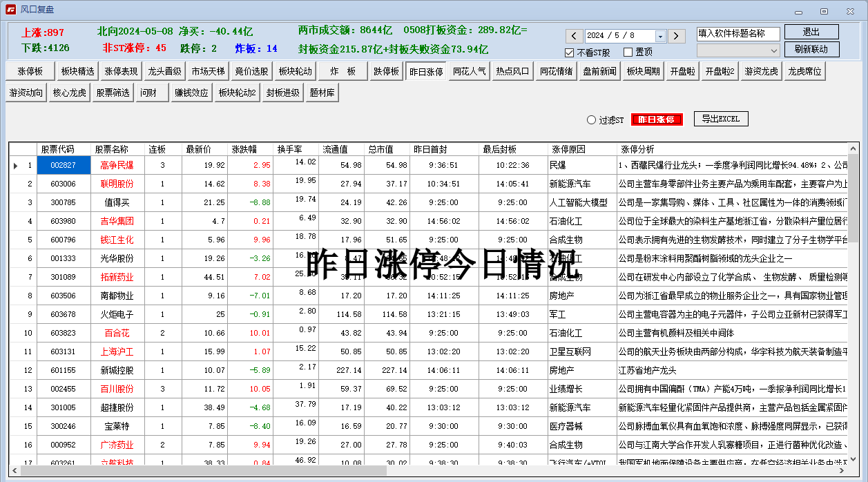Select the 热点风口 tab
Image resolution: width=868 pixels, height=482 pixels.
tap(513, 71)
